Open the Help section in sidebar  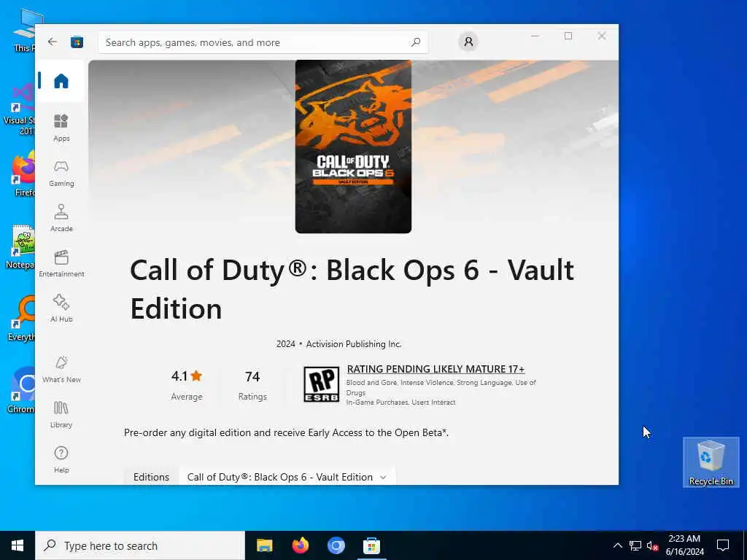coord(61,459)
